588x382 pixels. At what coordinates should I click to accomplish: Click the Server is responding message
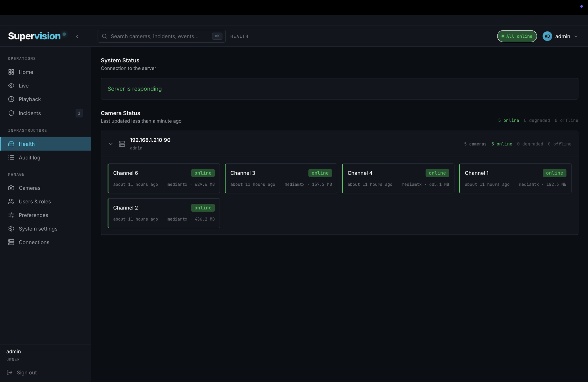[x=135, y=89]
